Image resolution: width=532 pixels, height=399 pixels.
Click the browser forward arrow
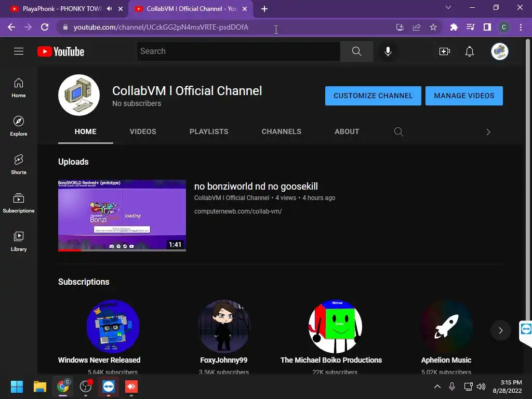point(28,27)
